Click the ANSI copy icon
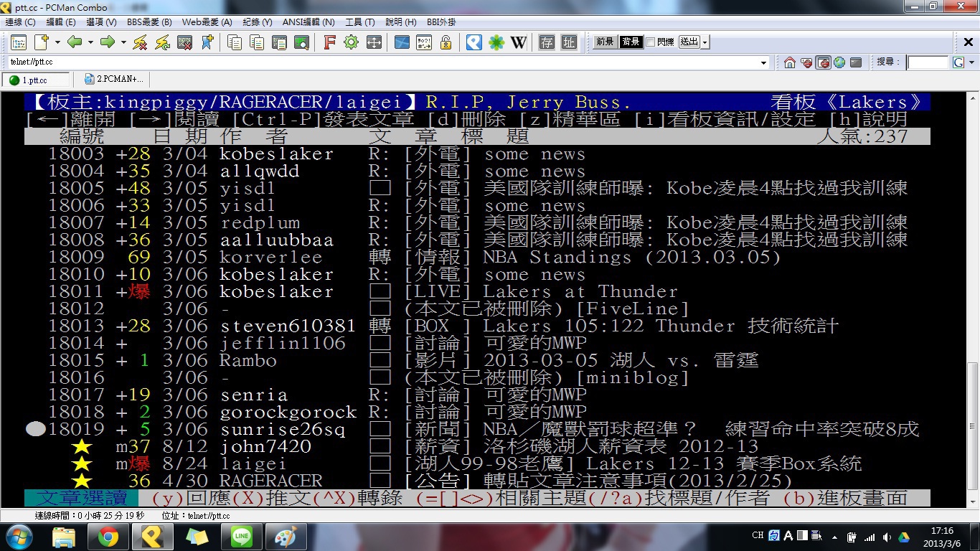980x551 pixels. [256, 42]
